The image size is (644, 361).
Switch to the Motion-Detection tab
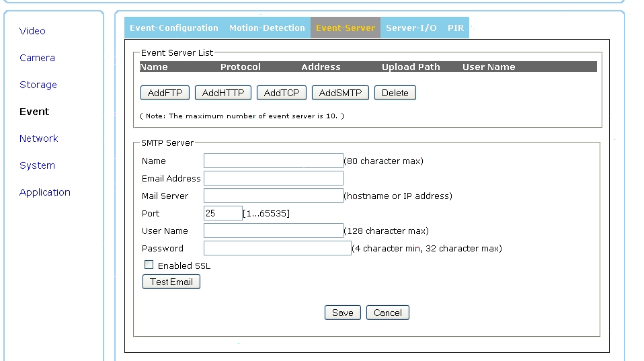click(267, 28)
